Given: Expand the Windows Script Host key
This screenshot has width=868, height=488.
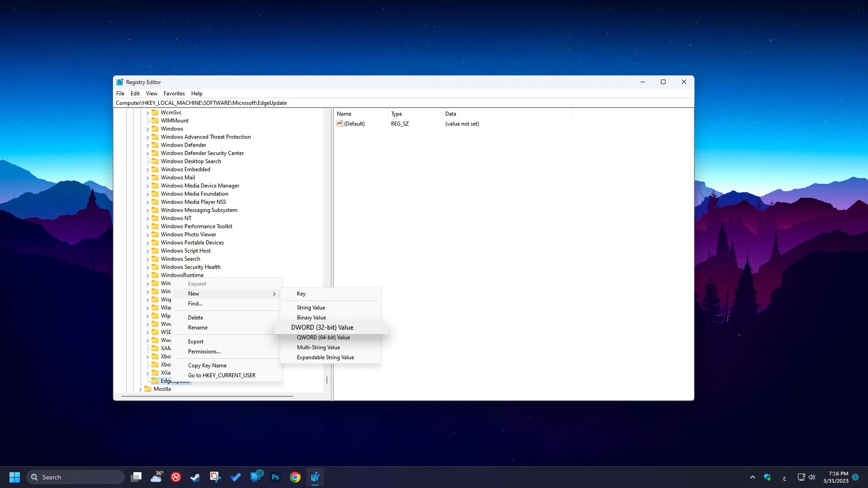Looking at the screenshot, I should click(147, 251).
